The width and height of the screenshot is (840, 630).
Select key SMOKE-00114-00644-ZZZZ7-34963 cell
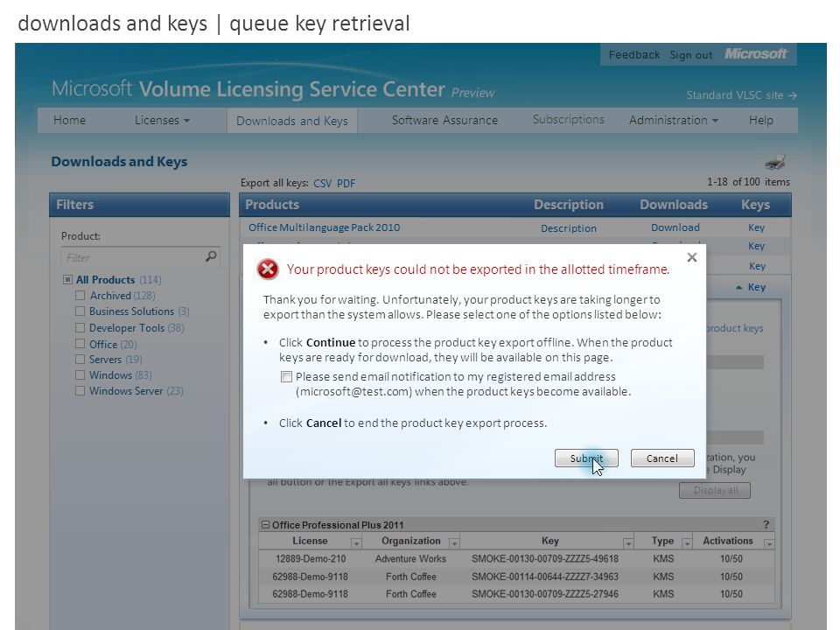[545, 577]
